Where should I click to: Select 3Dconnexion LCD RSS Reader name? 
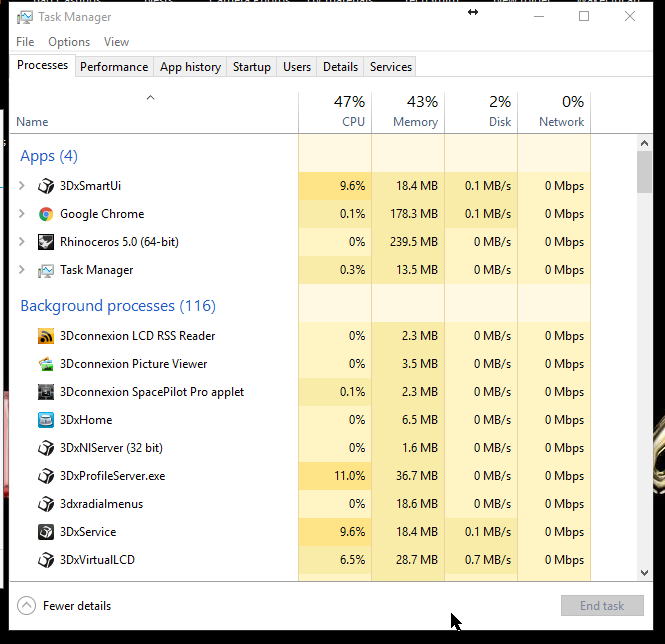point(137,336)
